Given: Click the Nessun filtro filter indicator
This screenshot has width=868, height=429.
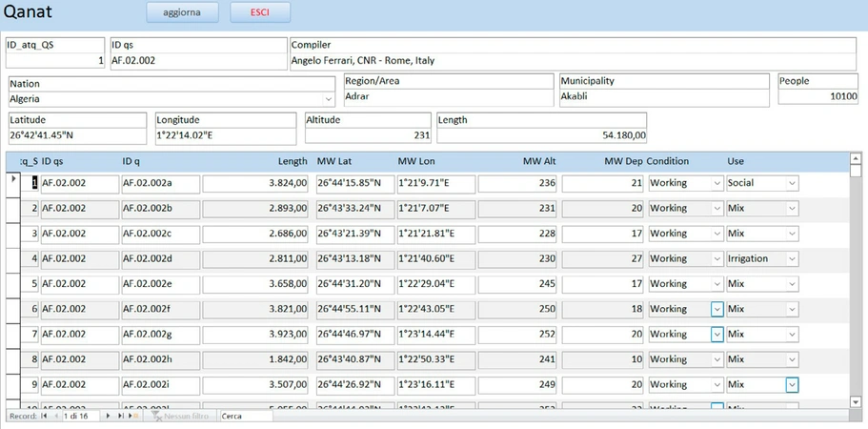Looking at the screenshot, I should pos(179,417).
